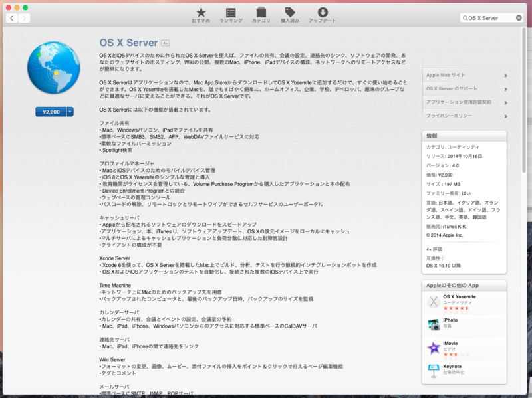Click the OS X 10.10 以降 compatibility text
Viewport: 532px width, 398px height.
(444, 266)
